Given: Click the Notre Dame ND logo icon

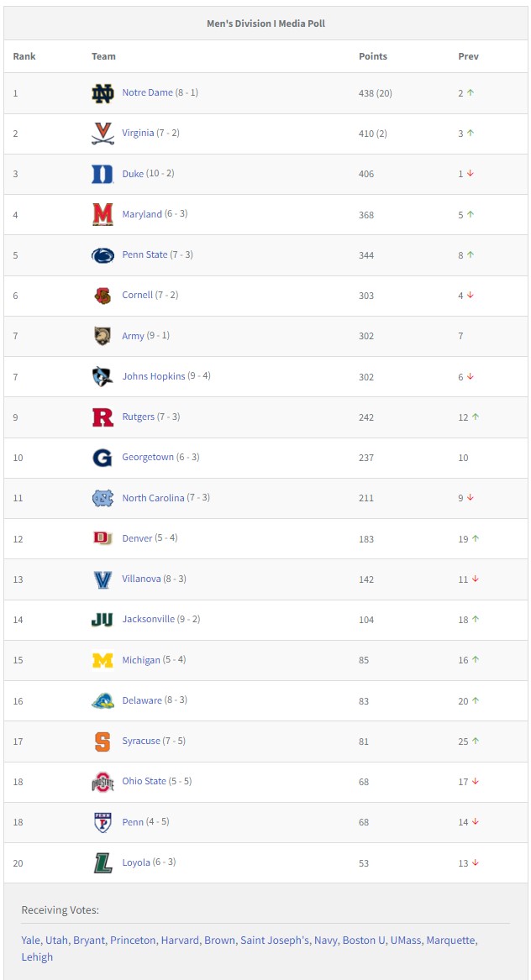Looking at the screenshot, I should tap(103, 93).
